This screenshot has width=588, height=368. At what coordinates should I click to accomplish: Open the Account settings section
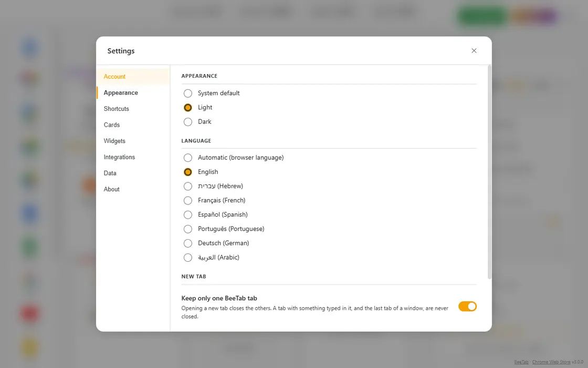click(x=133, y=77)
